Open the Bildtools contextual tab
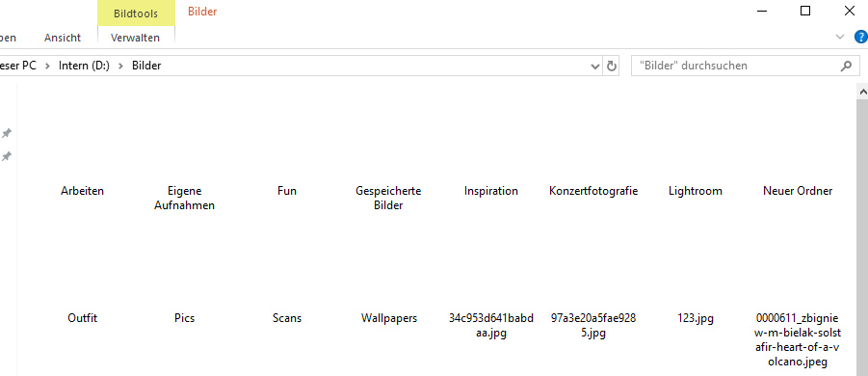This screenshot has height=376, width=868. pyautogui.click(x=136, y=13)
